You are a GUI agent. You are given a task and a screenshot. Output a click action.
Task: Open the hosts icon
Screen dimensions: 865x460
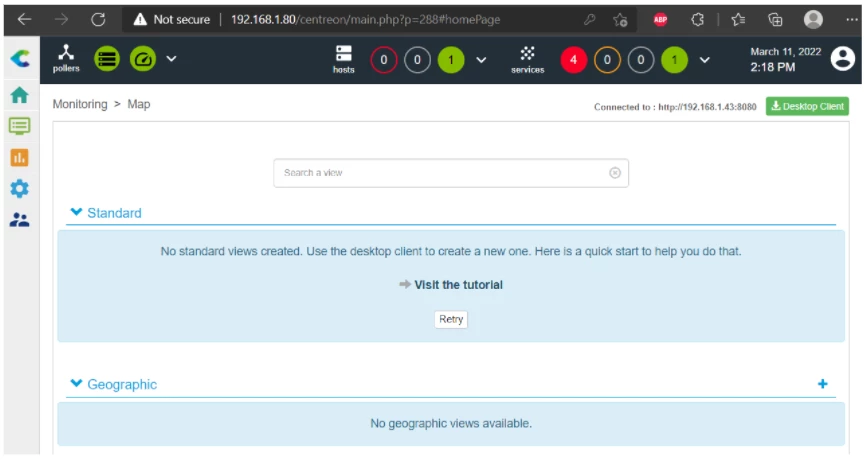click(343, 59)
